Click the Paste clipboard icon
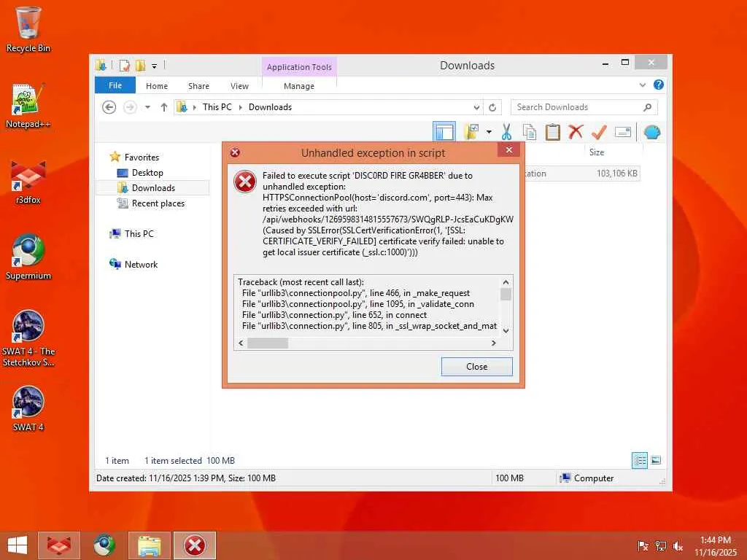 click(553, 132)
